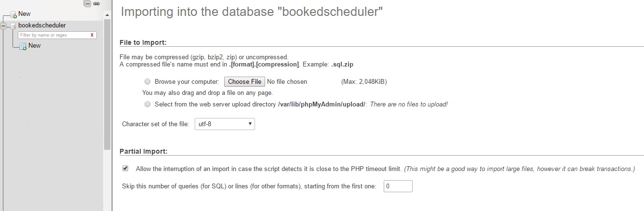Open the top-level 'New' database tree item
Screen dimensions: 644x211
[x=24, y=14]
